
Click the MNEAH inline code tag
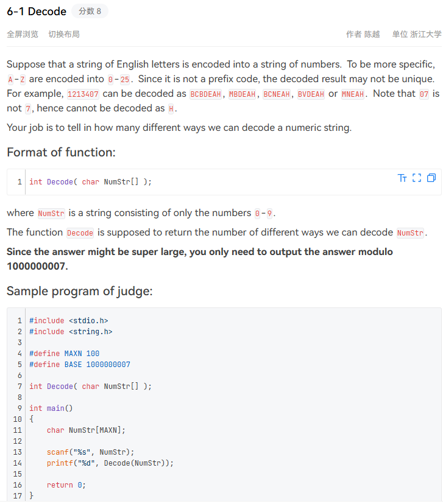click(353, 94)
